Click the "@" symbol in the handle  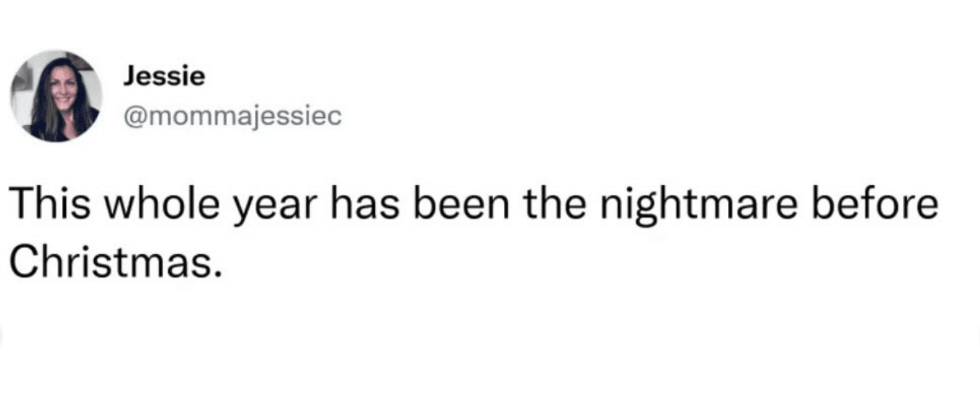pyautogui.click(x=133, y=116)
